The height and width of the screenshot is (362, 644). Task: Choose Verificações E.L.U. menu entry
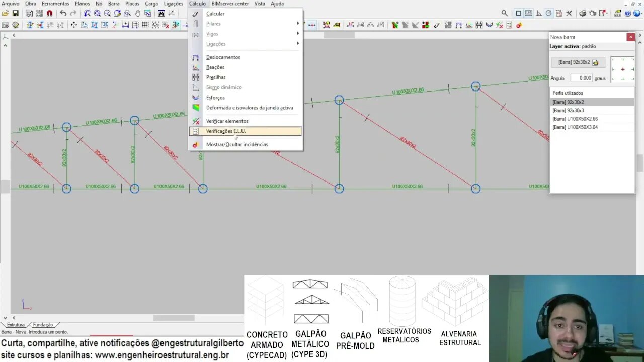click(246, 131)
